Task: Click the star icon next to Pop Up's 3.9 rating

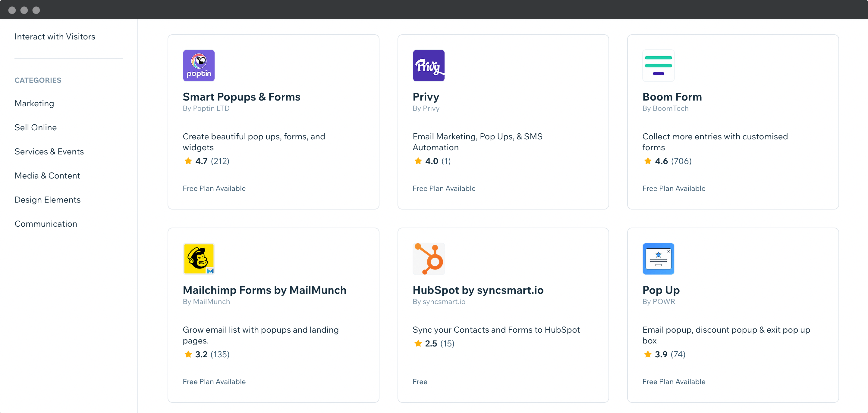Action: (648, 354)
